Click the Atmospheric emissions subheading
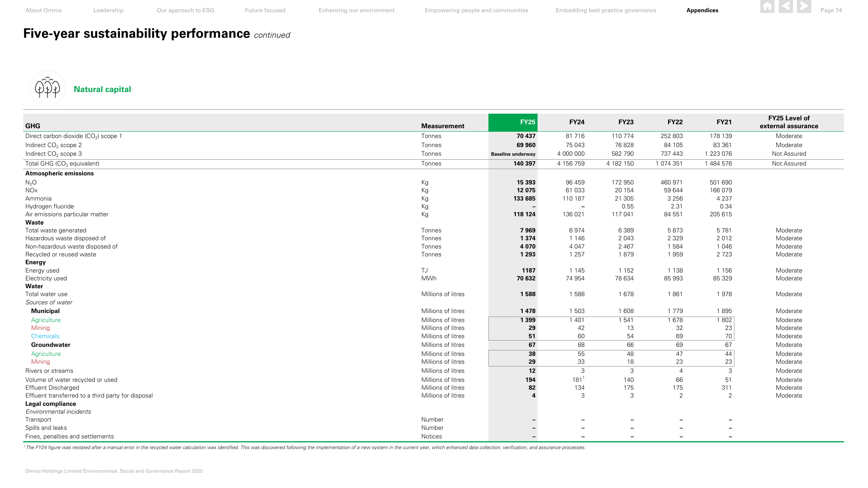Screen dimensions: 868x488 coord(60,173)
